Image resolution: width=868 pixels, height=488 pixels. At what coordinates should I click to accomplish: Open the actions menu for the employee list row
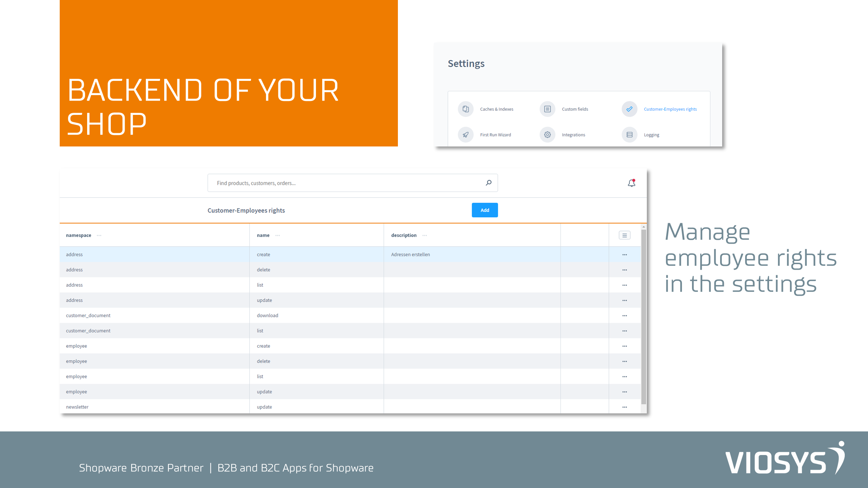click(625, 377)
